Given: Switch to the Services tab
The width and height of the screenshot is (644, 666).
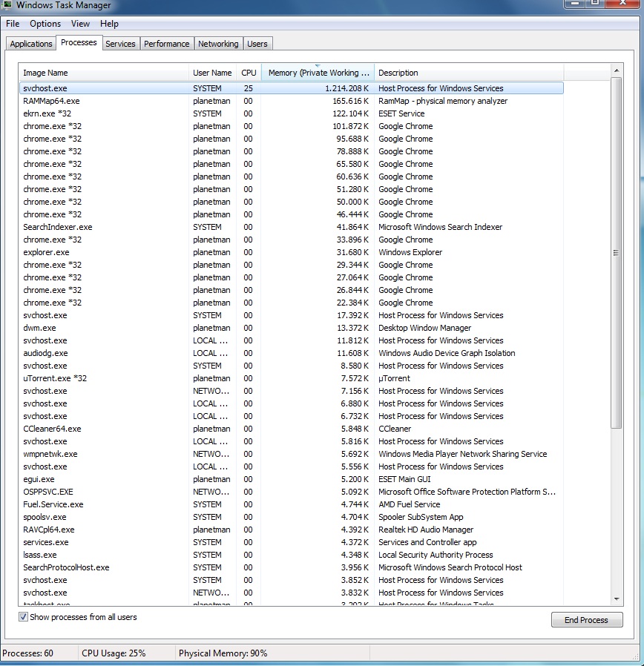Looking at the screenshot, I should 120,44.
